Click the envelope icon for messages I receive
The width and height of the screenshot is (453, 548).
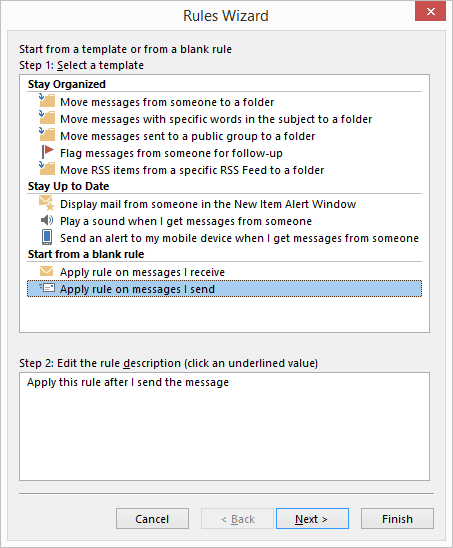pos(46,271)
